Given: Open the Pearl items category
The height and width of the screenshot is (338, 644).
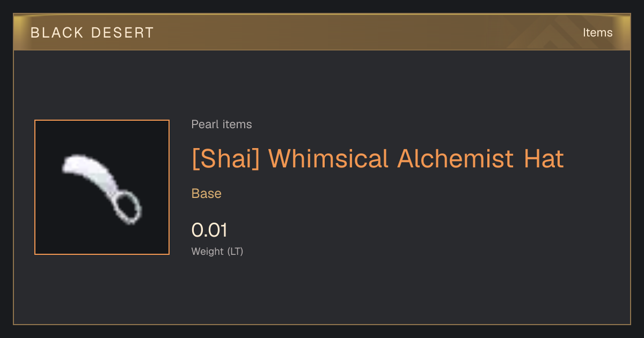Looking at the screenshot, I should 222,124.
